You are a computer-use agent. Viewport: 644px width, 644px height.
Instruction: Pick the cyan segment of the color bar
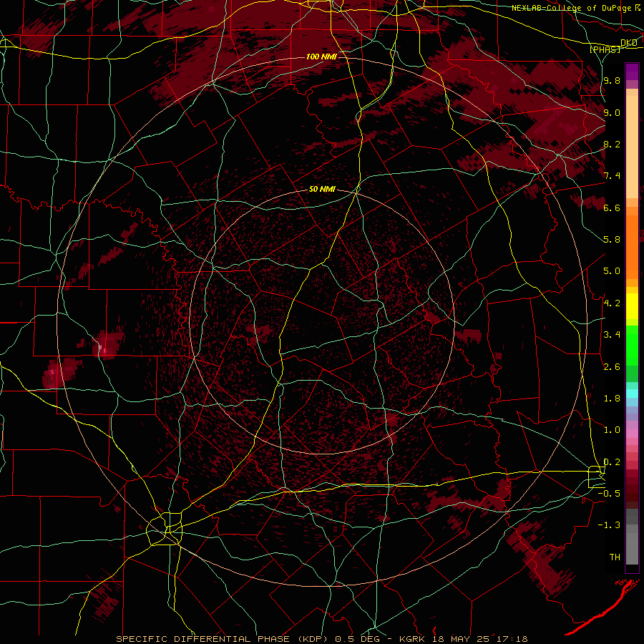[632, 393]
